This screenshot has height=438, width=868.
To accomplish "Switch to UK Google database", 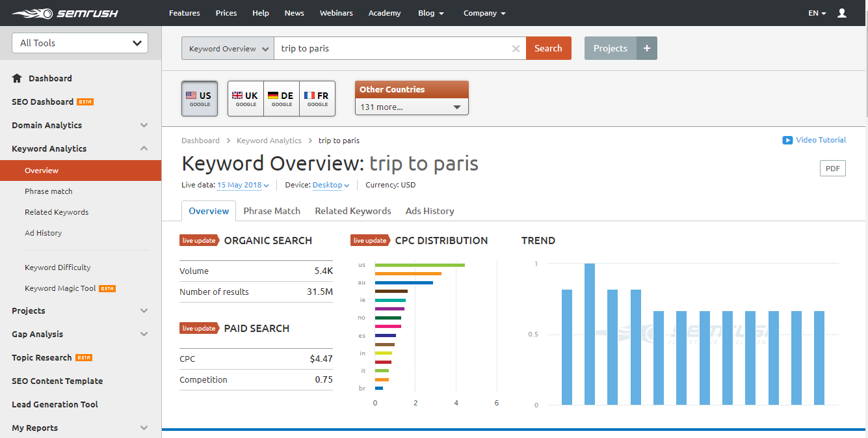I will [x=245, y=99].
